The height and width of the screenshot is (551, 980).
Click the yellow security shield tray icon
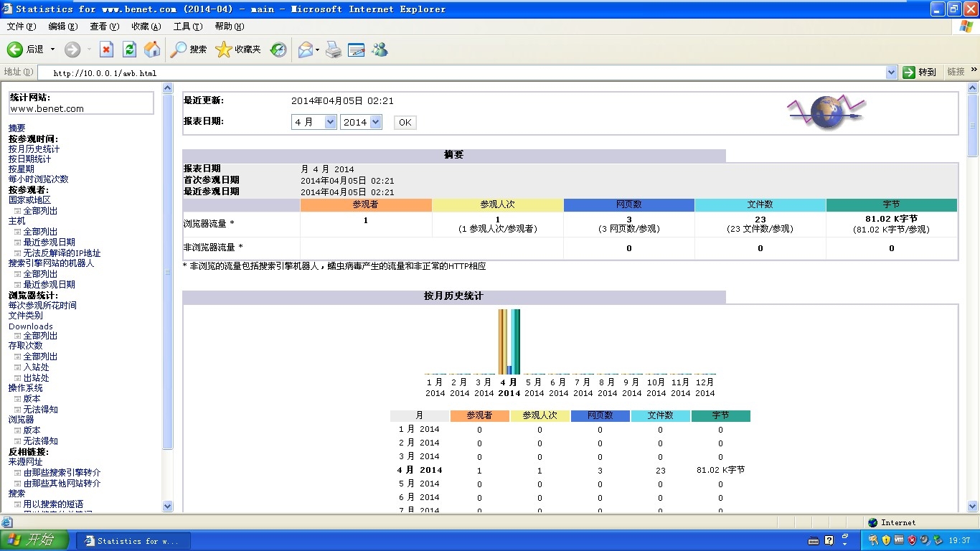886,540
